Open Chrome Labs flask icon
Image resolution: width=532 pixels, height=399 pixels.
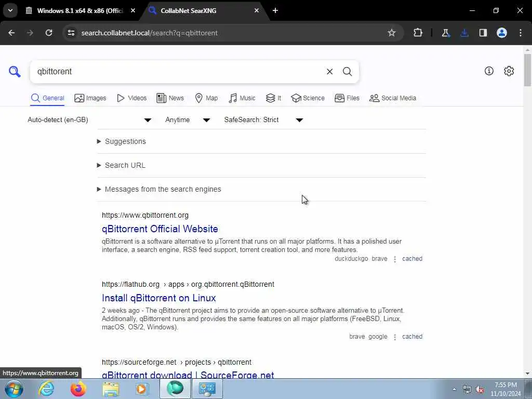coord(445,33)
